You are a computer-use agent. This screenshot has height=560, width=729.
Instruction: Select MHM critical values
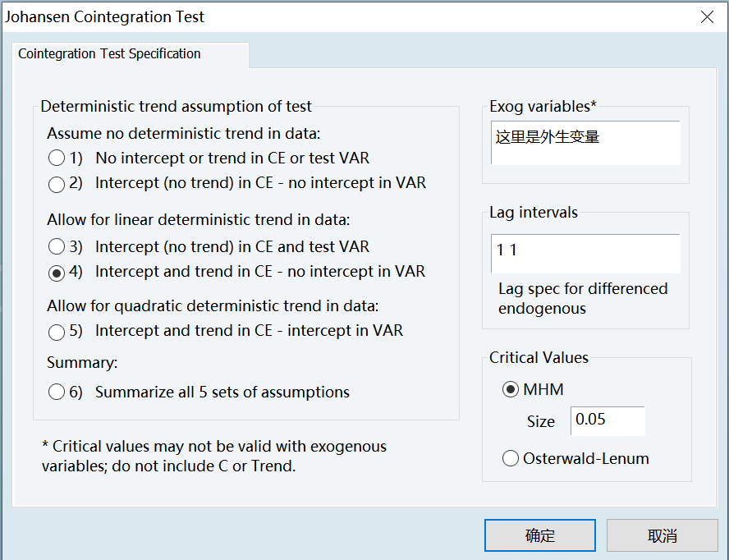511,390
